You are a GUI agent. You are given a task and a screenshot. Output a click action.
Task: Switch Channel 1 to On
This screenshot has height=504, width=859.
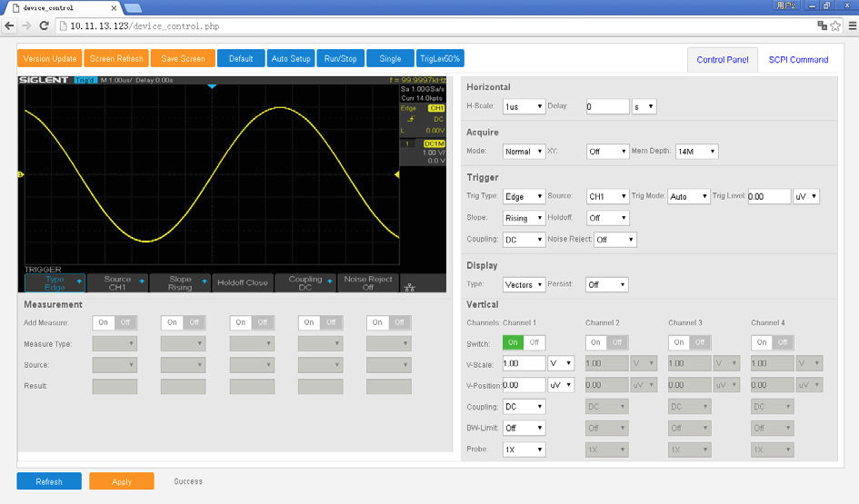click(x=513, y=342)
